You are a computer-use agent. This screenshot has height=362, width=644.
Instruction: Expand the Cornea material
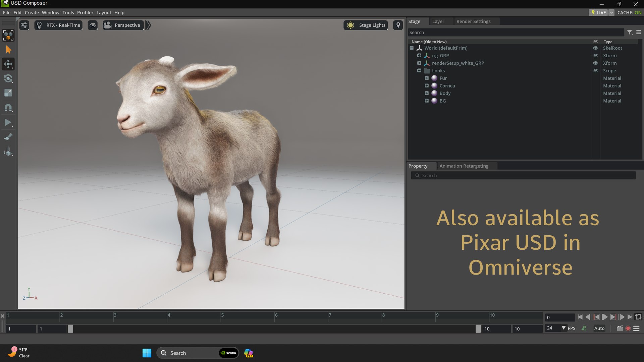click(x=427, y=86)
